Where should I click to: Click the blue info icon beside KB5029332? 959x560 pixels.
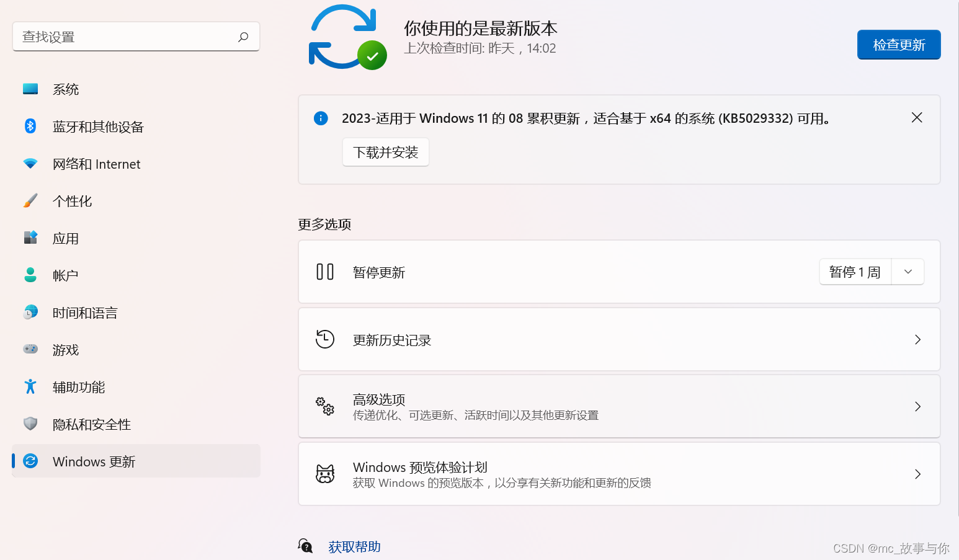(x=321, y=118)
